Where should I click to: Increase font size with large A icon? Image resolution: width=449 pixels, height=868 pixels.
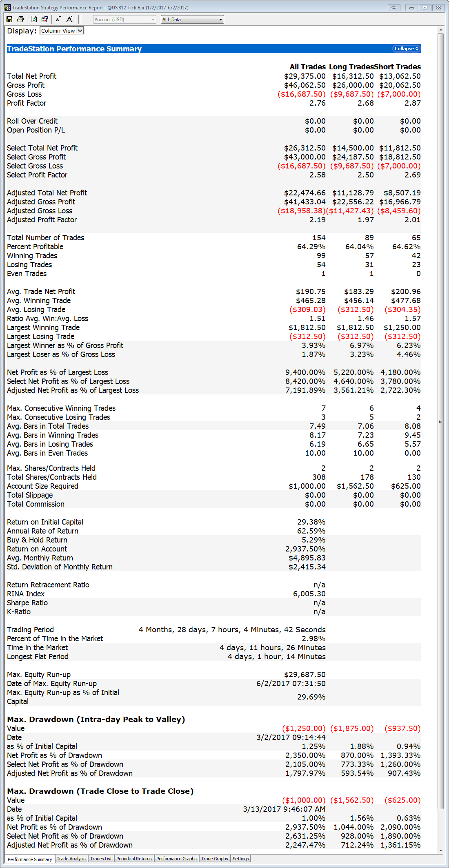click(x=69, y=19)
